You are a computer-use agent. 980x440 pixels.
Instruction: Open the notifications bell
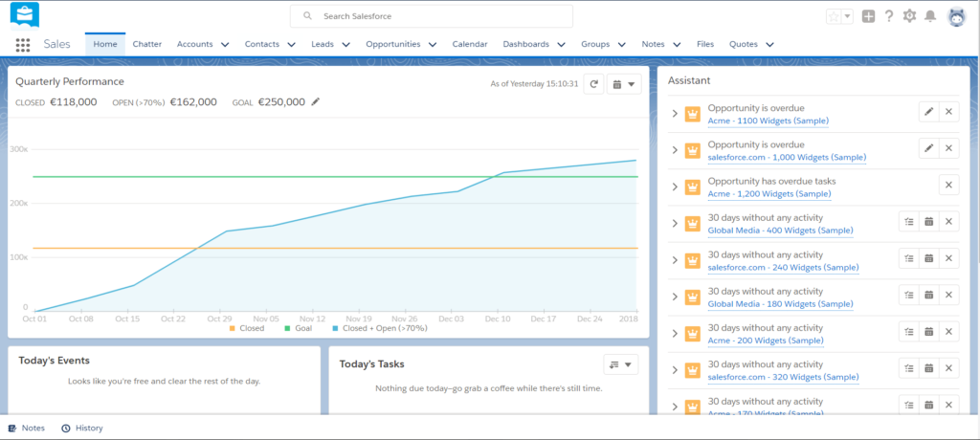pyautogui.click(x=930, y=17)
